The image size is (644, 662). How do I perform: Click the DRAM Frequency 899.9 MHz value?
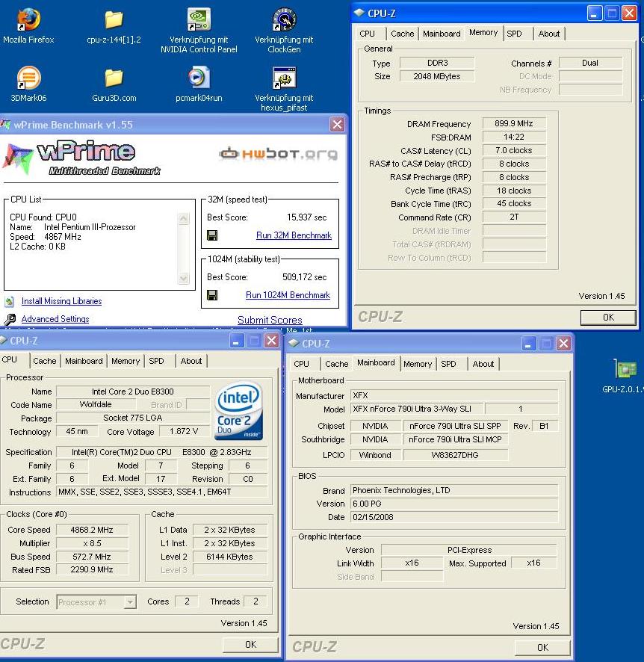point(514,124)
